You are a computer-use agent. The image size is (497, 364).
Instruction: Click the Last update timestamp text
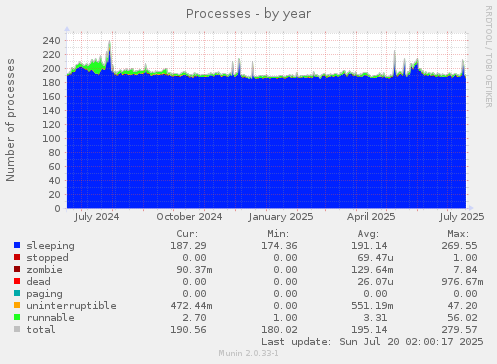(x=372, y=342)
